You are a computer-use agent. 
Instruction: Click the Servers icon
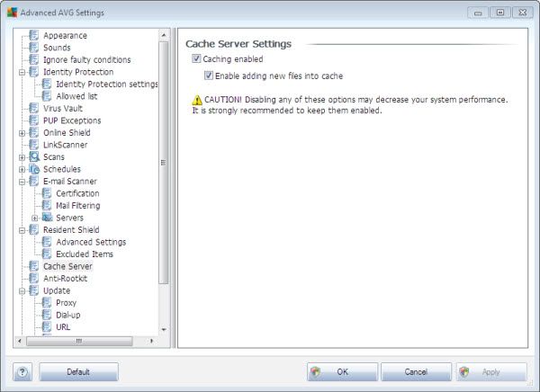[x=47, y=218]
